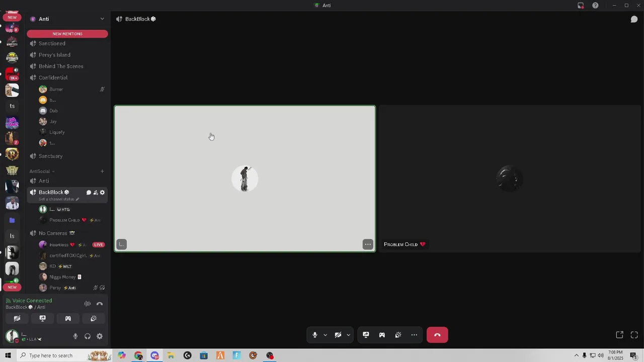Open BackBlock channel text chat icon
Image resolution: width=644 pixels, height=362 pixels.
tap(89, 193)
